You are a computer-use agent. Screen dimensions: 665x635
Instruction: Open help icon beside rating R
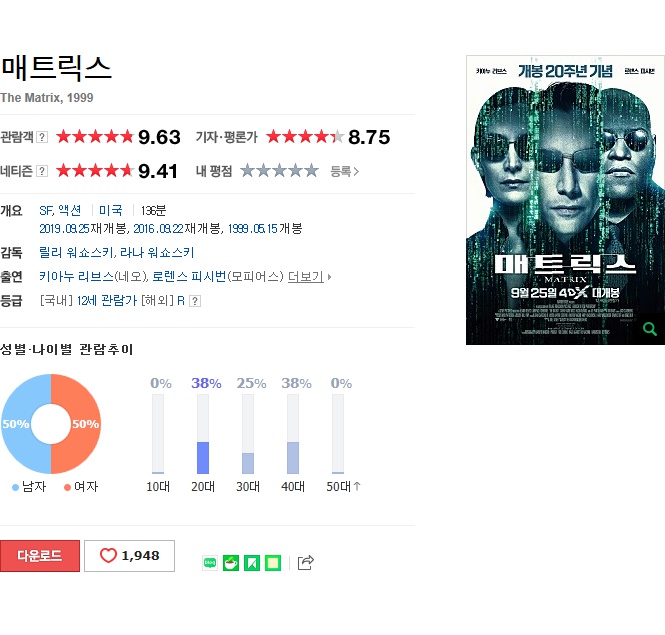pos(195,301)
